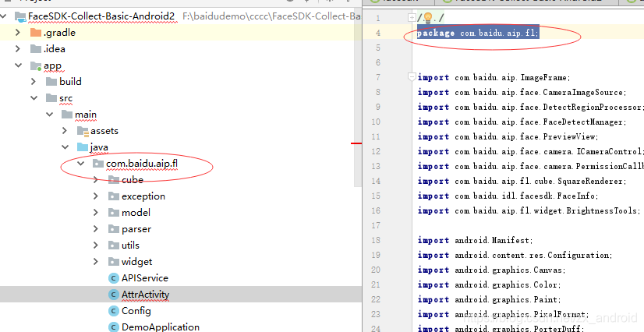This screenshot has width=644, height=332.
Task: Click the import Configuration line
Action: point(515,255)
